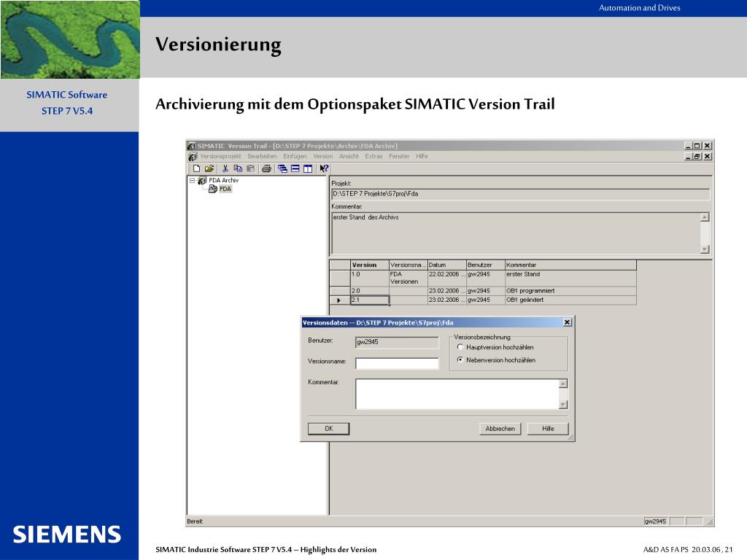Click the 'OB1 programmiert' comment cell
The width and height of the screenshot is (747, 560).
click(570, 291)
